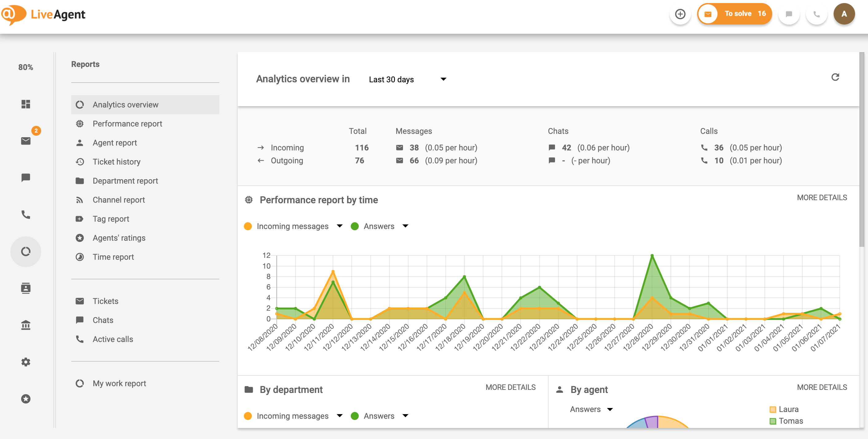Click MORE DETAILS on Performance report by time
The width and height of the screenshot is (868, 439).
pyautogui.click(x=822, y=197)
